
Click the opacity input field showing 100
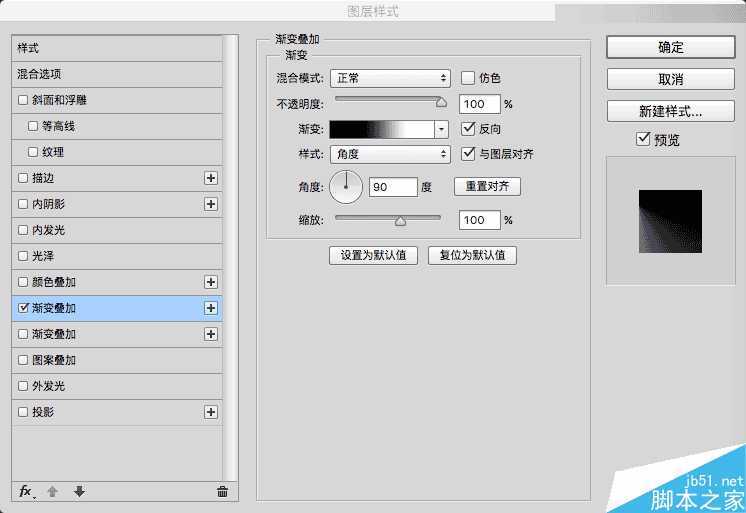480,104
